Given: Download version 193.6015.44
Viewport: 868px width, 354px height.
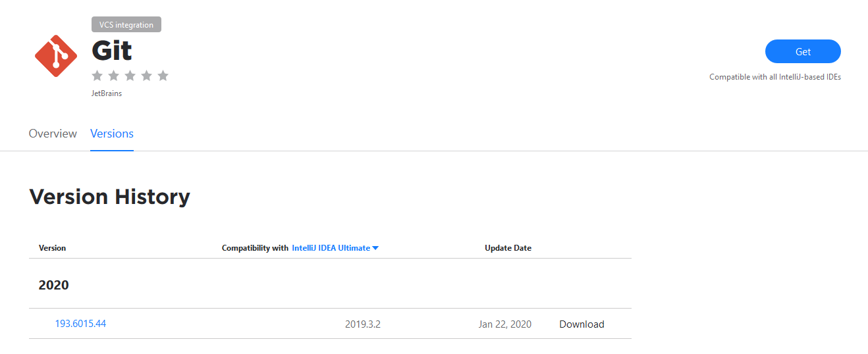Looking at the screenshot, I should 582,324.
